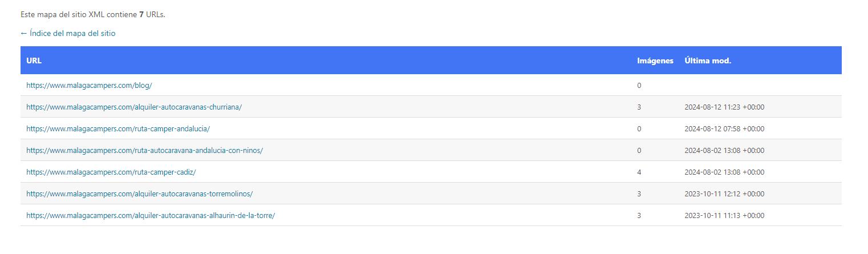Click the Última mod. column header
Viewport: 868px width, 254px height.
tap(708, 61)
